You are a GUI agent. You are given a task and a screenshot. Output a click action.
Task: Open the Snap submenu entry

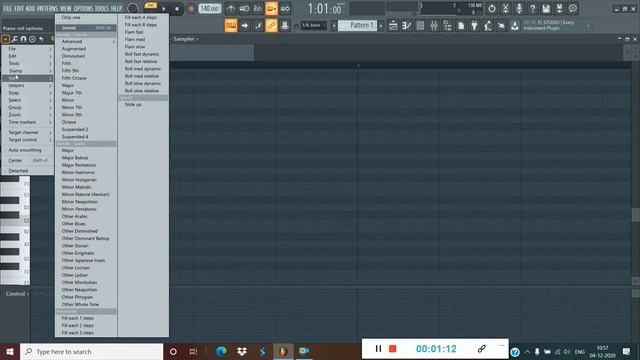[x=27, y=93]
